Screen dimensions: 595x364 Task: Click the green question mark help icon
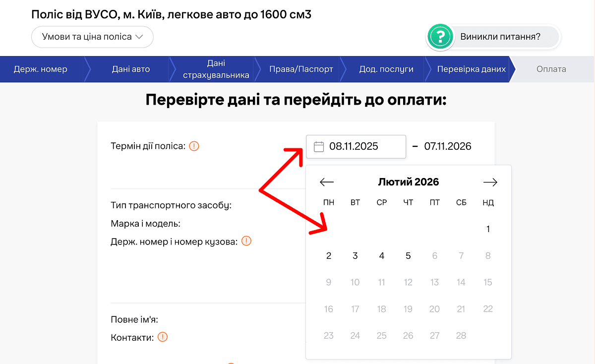tap(440, 37)
